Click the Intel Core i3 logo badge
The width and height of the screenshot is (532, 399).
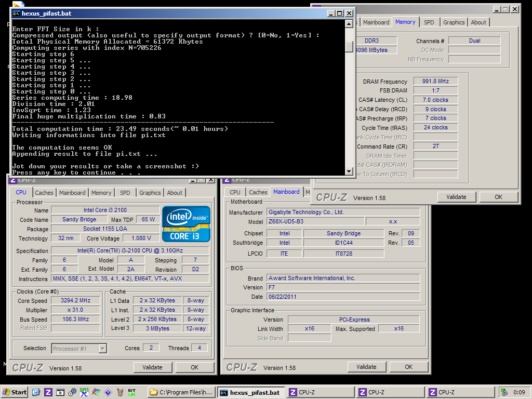pyautogui.click(x=186, y=223)
